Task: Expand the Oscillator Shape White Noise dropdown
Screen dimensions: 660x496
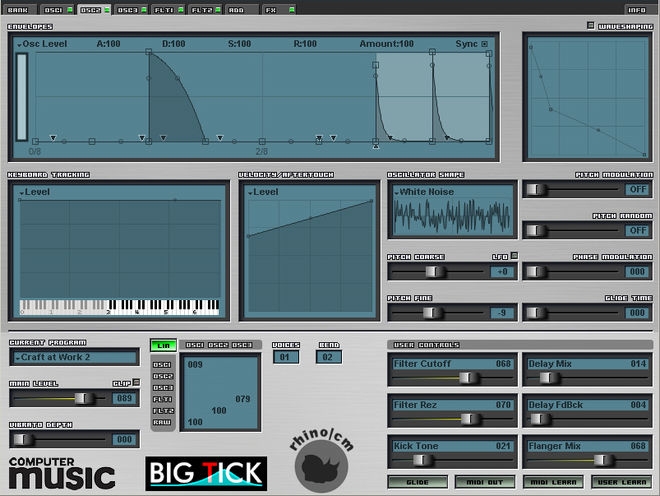Action: tap(451, 191)
